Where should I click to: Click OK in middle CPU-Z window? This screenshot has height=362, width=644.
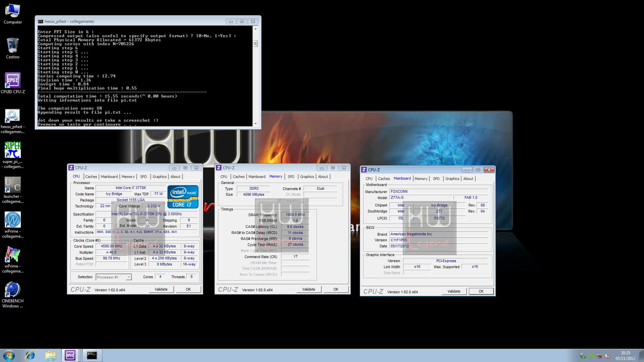click(x=336, y=289)
